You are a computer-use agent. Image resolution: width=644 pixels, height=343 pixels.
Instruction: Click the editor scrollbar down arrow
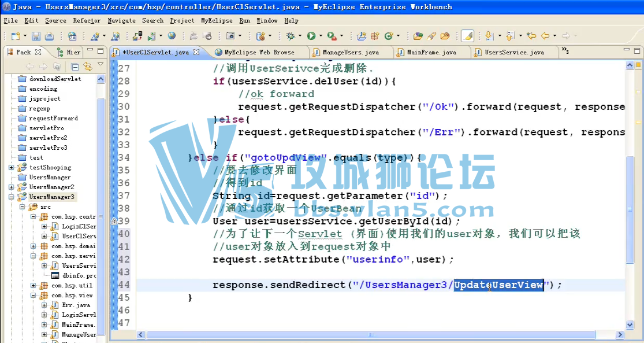[630, 325]
